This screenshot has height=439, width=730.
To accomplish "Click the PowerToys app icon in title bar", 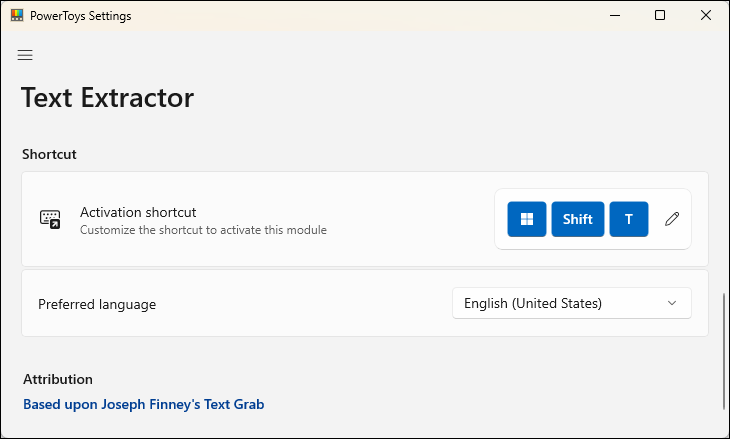I will click(17, 15).
